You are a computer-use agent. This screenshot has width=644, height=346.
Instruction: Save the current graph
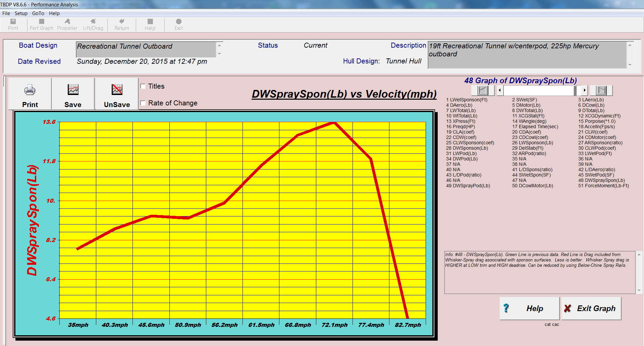click(x=73, y=94)
